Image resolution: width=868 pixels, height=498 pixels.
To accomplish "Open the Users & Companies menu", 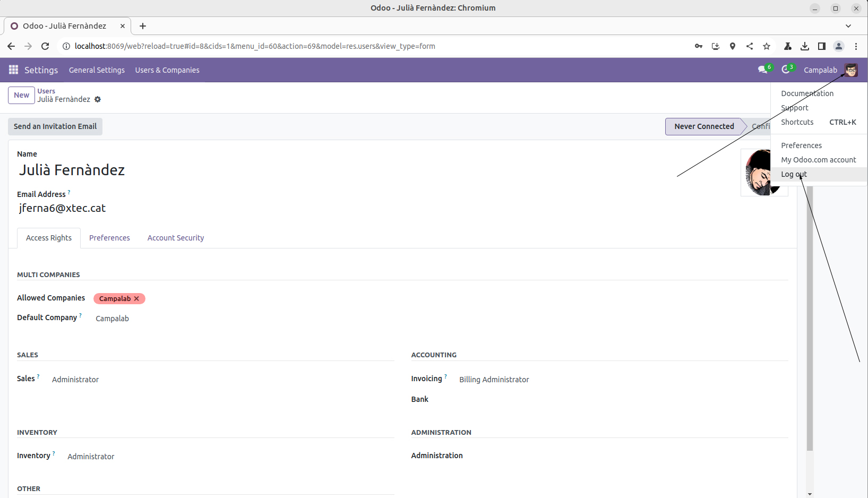I will pyautogui.click(x=167, y=70).
